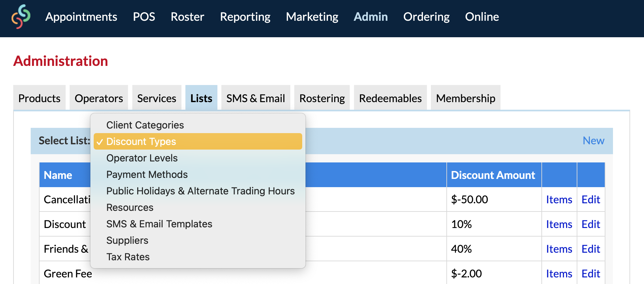Open the Ordering section

(426, 17)
